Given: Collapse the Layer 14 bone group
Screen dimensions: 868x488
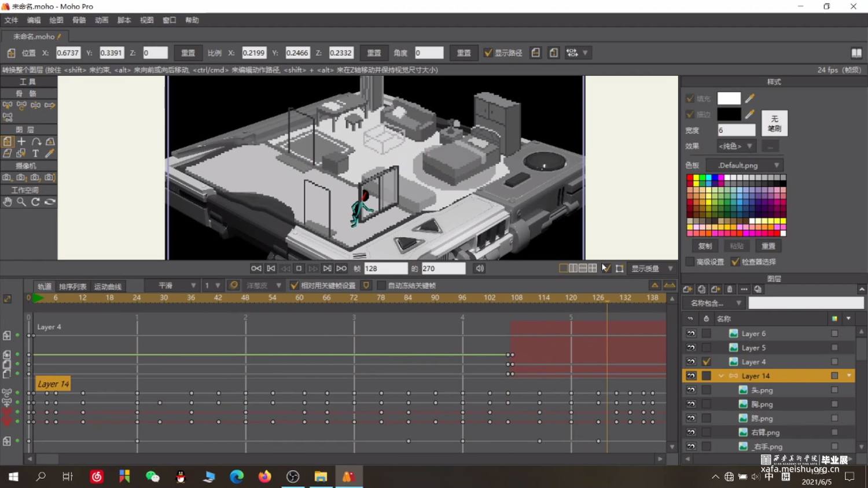Looking at the screenshot, I should coord(721,376).
